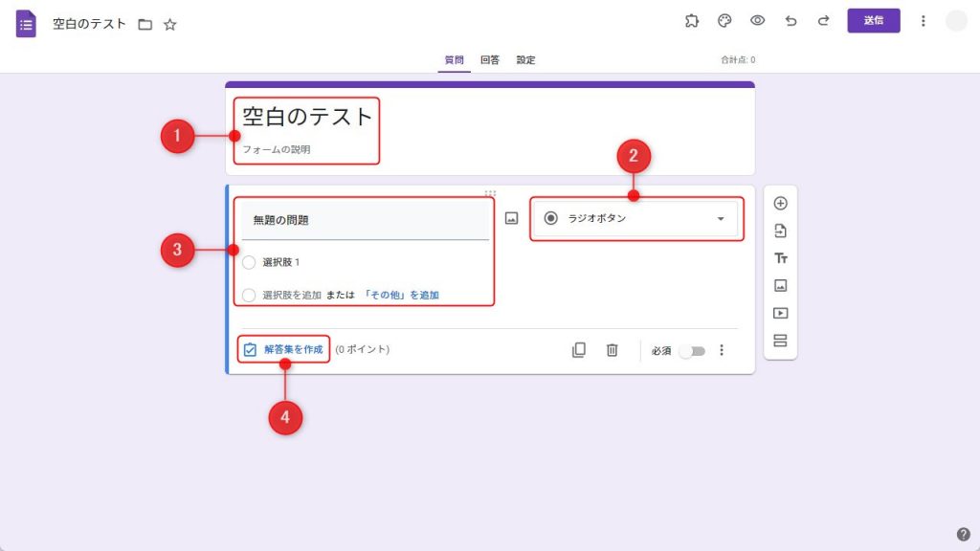Open the Google Forms home icon
980x551 pixels.
[x=26, y=24]
